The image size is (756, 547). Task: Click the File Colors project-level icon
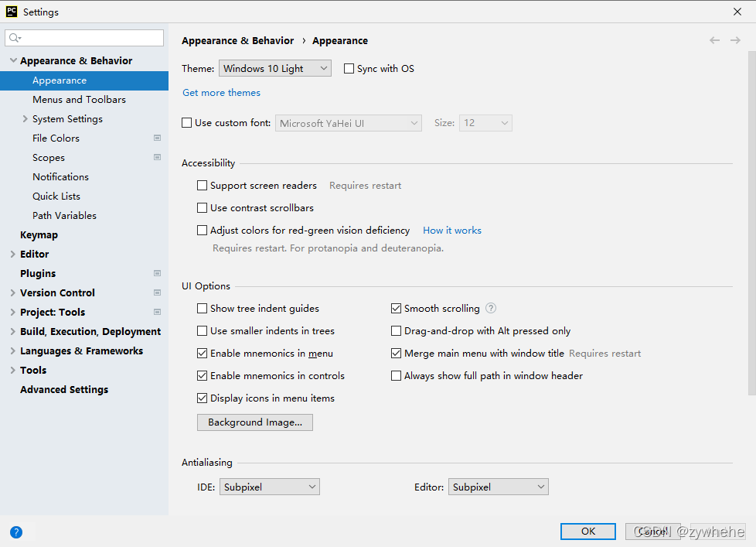(157, 138)
